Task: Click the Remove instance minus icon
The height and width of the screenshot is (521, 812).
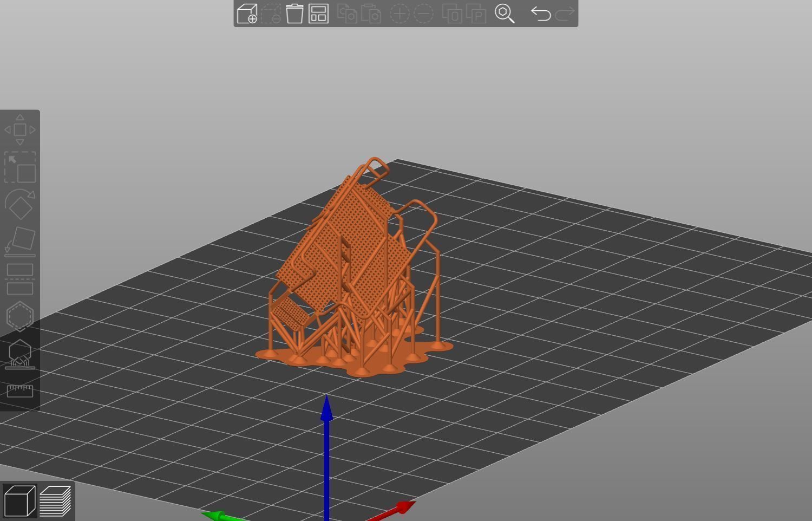Action: click(x=423, y=14)
